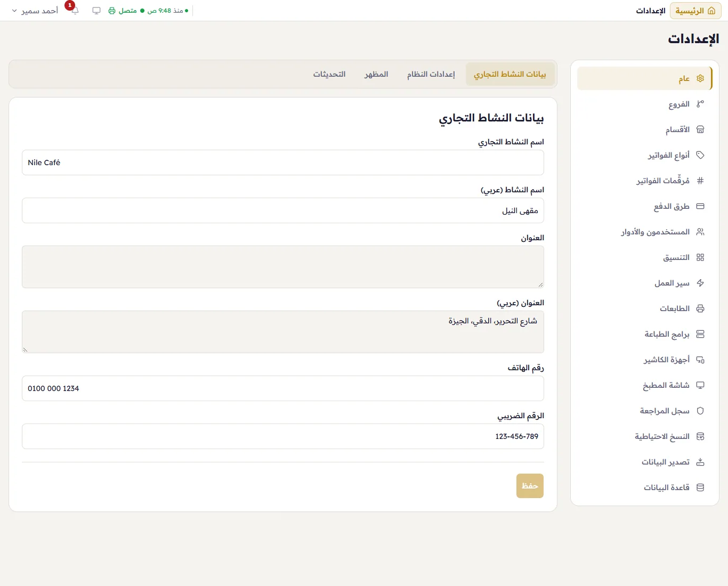Click the database icon beside قاعدة البيانات
Image resolution: width=728 pixels, height=586 pixels.
tap(700, 487)
